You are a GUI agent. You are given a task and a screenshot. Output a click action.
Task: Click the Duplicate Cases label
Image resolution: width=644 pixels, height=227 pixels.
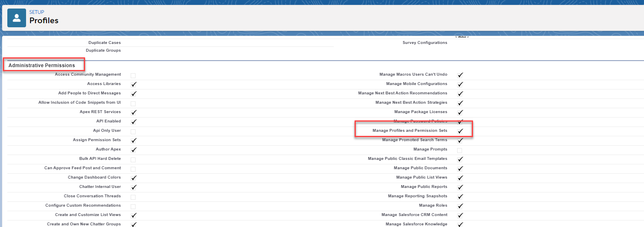click(x=105, y=42)
